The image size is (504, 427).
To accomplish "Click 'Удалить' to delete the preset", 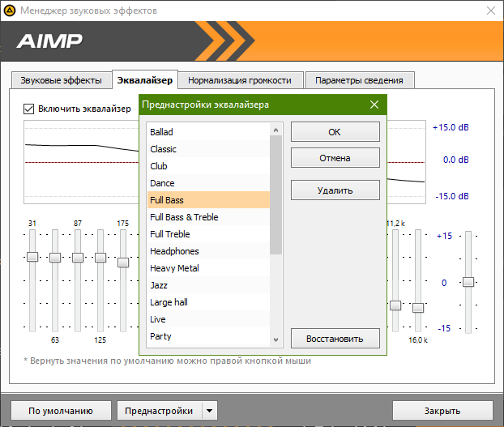I will 335,190.
